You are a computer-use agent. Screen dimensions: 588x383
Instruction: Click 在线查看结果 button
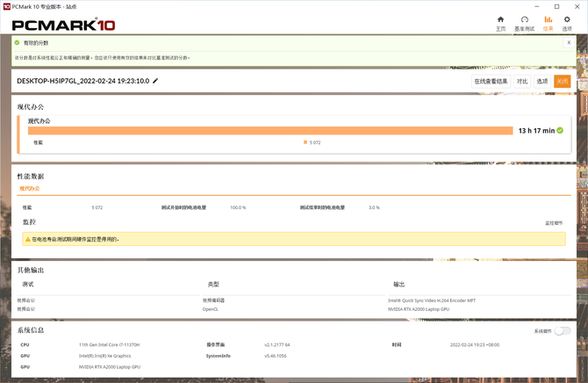(x=491, y=81)
